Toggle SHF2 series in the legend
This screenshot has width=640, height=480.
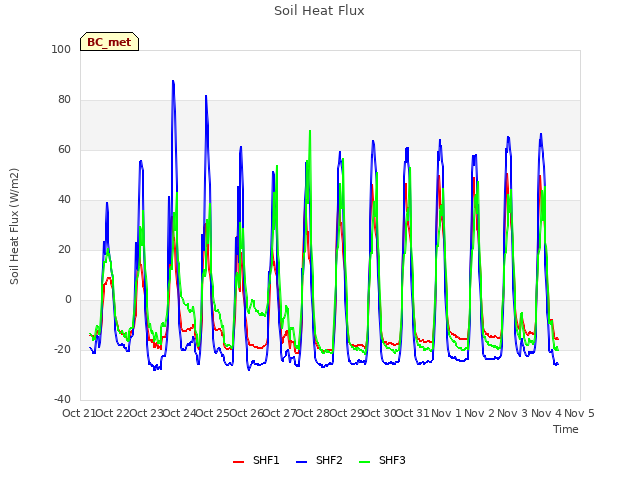click(319, 460)
